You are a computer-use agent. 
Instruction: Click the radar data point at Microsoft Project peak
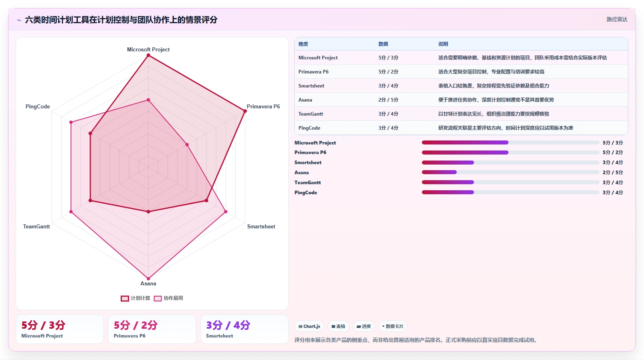[148, 55]
